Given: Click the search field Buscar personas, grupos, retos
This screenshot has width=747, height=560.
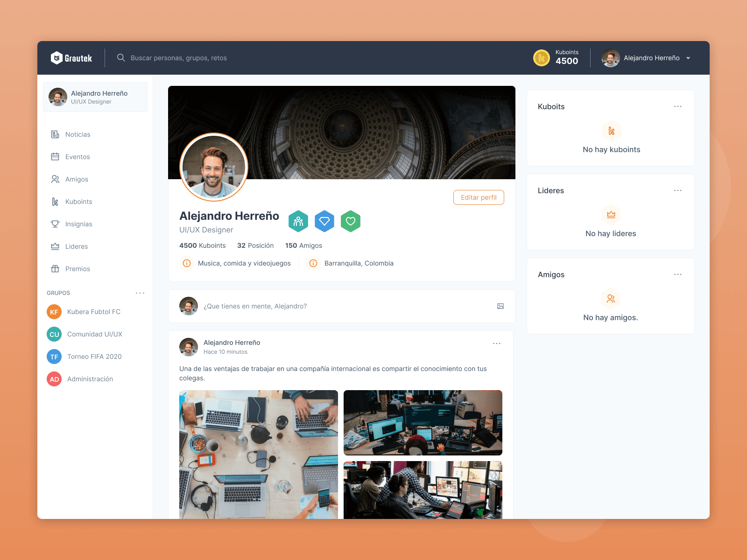Looking at the screenshot, I should point(179,58).
